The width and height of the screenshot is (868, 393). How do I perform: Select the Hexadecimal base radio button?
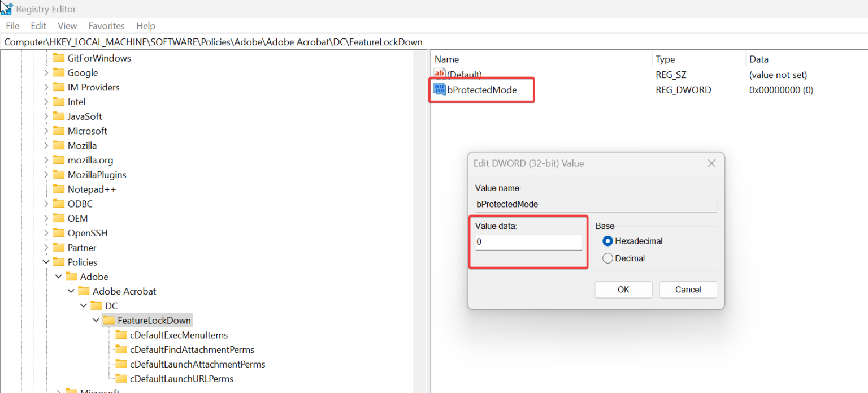coord(607,241)
